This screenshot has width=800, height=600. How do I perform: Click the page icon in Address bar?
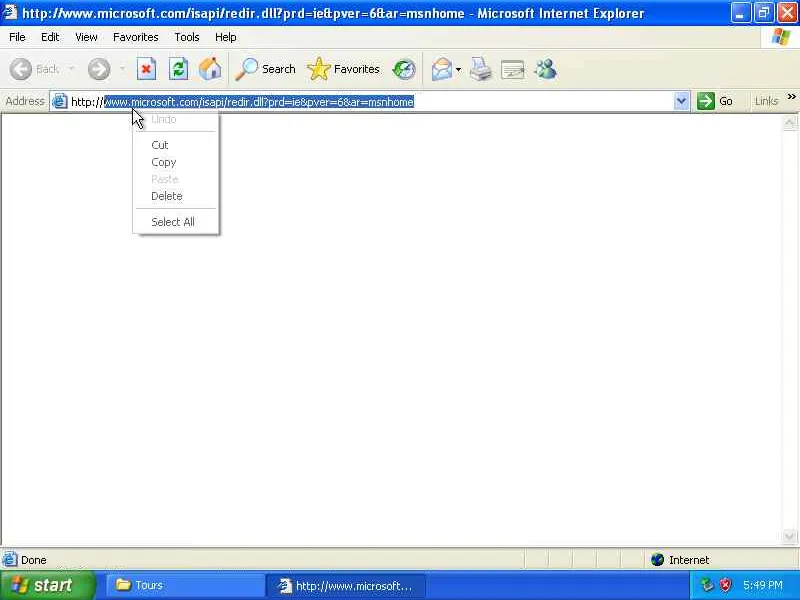click(60, 101)
